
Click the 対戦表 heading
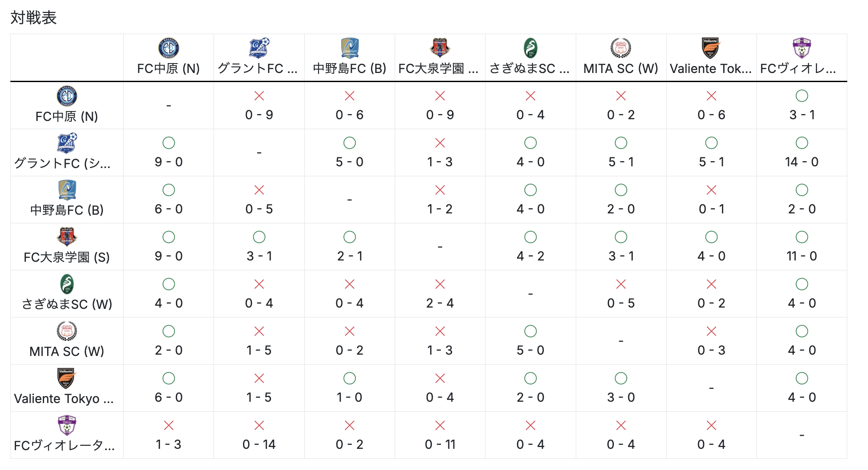[34, 18]
